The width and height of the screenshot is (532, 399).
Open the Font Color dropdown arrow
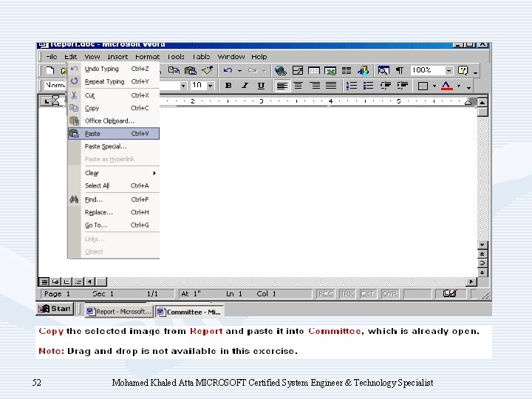459,86
